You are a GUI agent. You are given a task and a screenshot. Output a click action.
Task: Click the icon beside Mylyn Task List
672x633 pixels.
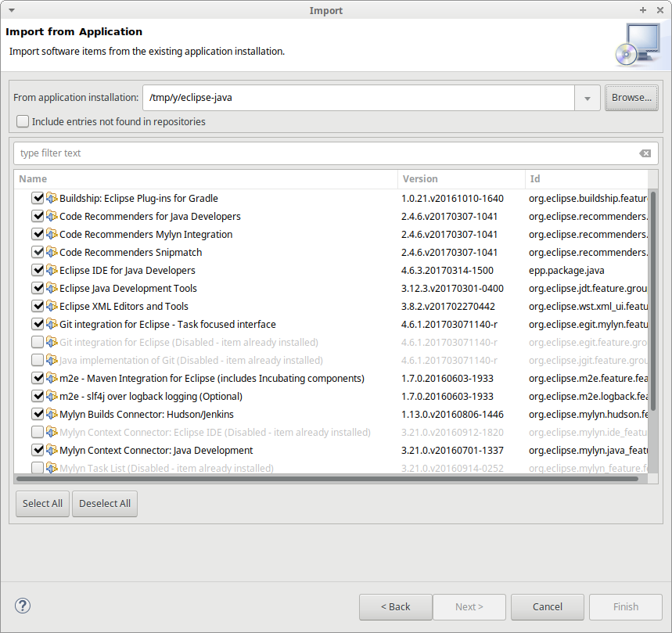point(52,468)
